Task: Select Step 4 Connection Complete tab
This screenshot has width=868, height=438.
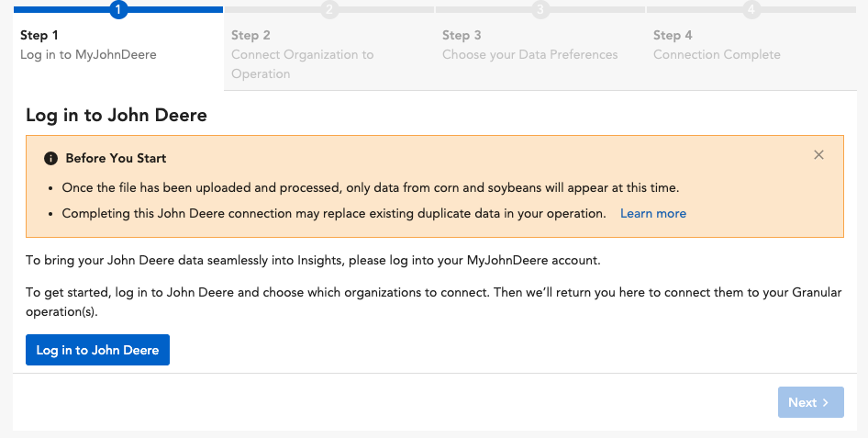Action: point(751,49)
